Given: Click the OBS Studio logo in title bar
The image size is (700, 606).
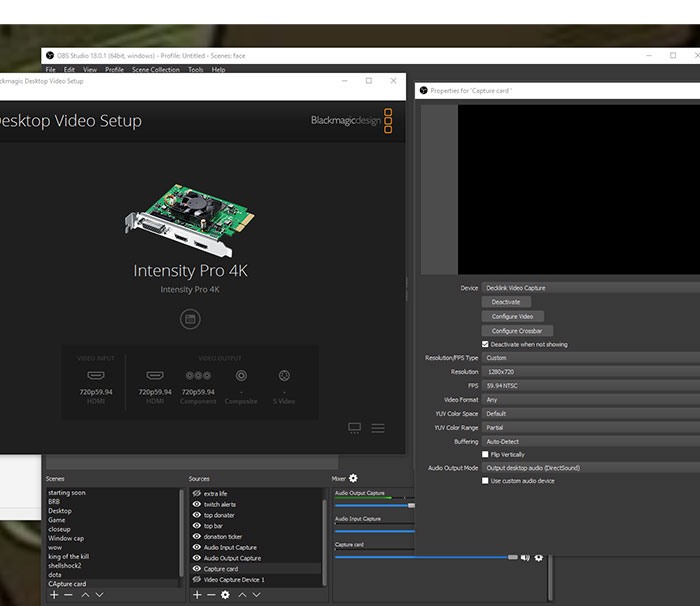Looking at the screenshot, I should pyautogui.click(x=50, y=55).
